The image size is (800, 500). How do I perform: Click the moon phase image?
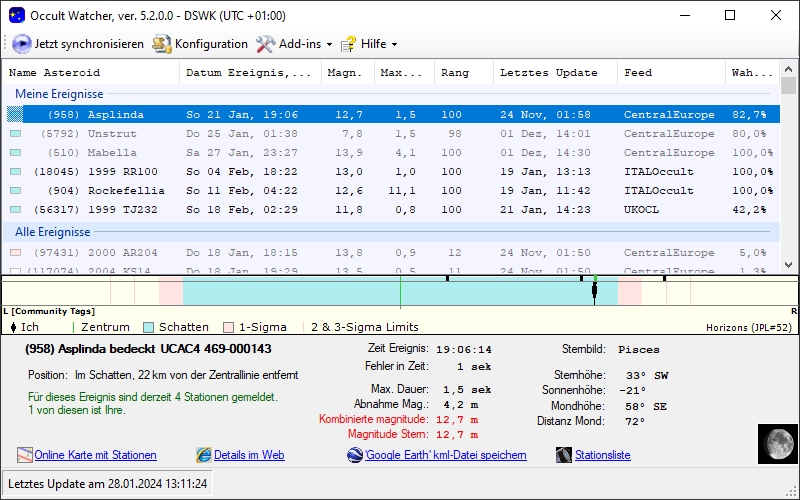775,442
